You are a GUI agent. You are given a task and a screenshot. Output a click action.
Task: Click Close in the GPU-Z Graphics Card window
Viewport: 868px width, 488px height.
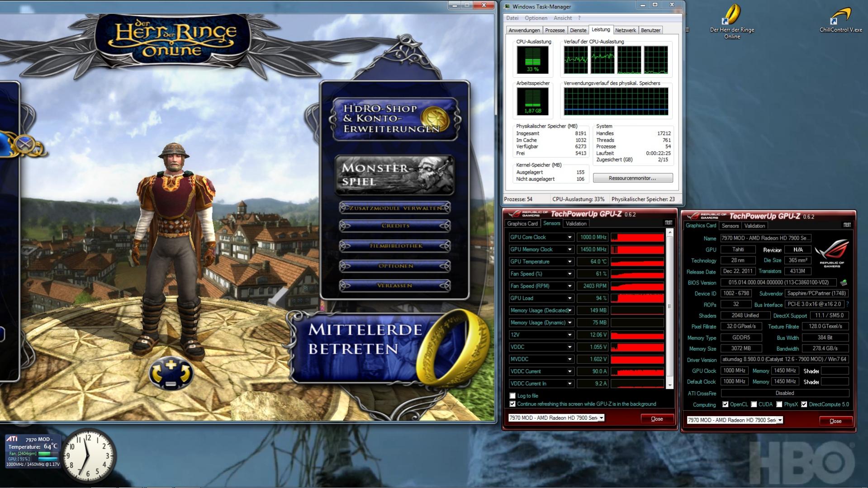[835, 421]
